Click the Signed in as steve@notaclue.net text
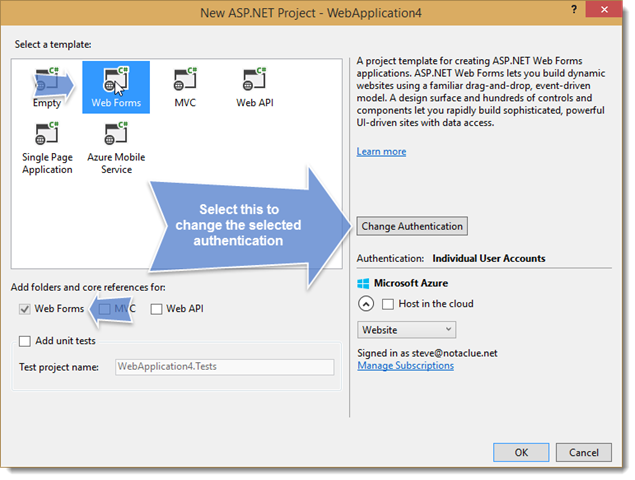635x480 pixels. coord(427,353)
